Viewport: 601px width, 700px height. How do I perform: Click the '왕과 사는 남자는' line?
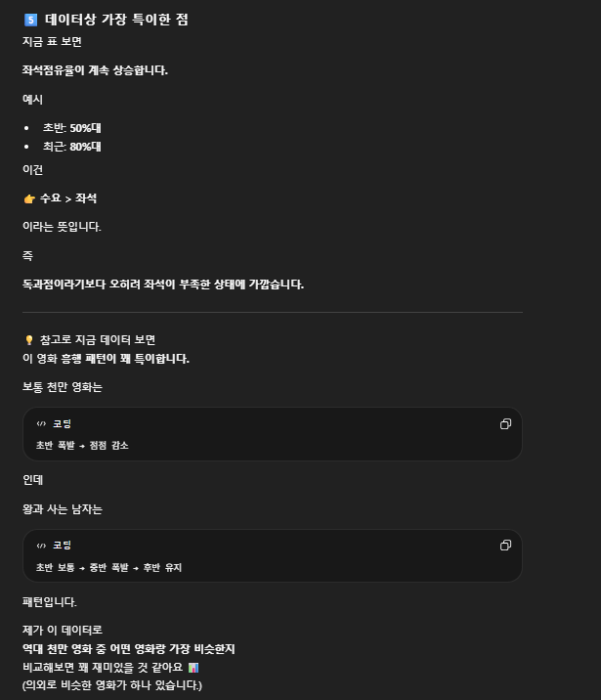pyautogui.click(x=63, y=509)
